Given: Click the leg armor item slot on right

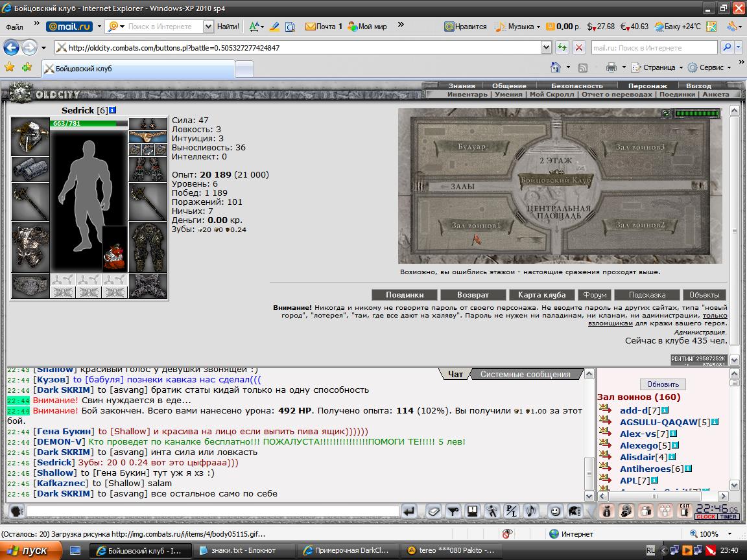Looking at the screenshot, I should tap(148, 247).
